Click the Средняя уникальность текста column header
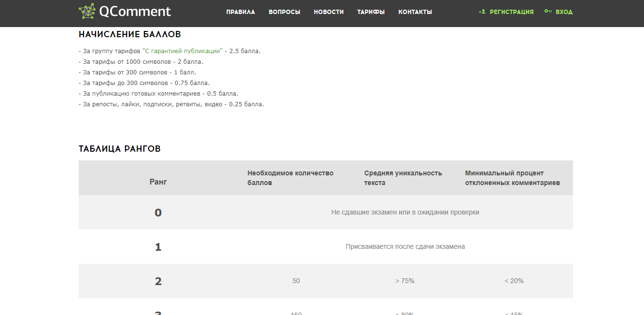644x315 pixels. [403, 178]
